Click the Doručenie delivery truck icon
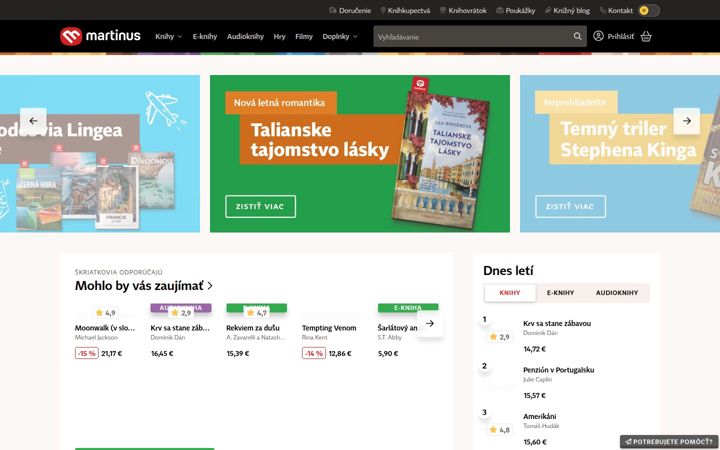This screenshot has height=450, width=720. point(333,10)
